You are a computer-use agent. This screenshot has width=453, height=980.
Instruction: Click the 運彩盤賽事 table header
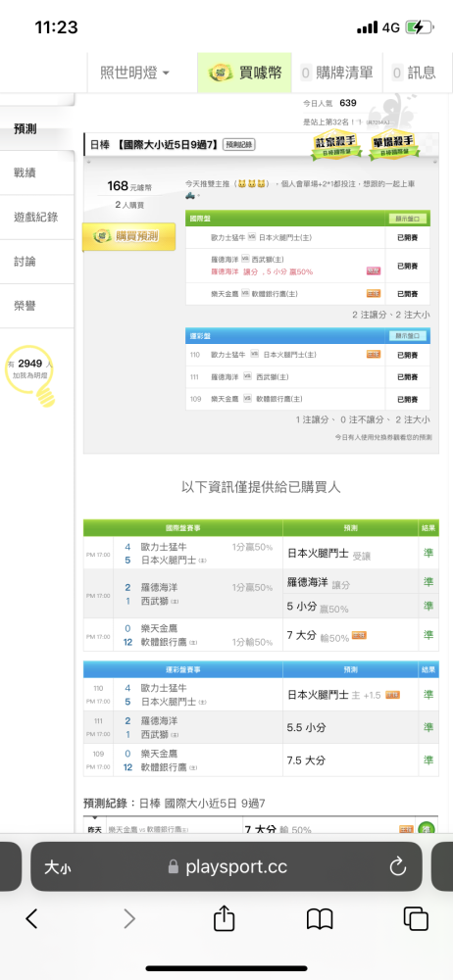pos(182,669)
